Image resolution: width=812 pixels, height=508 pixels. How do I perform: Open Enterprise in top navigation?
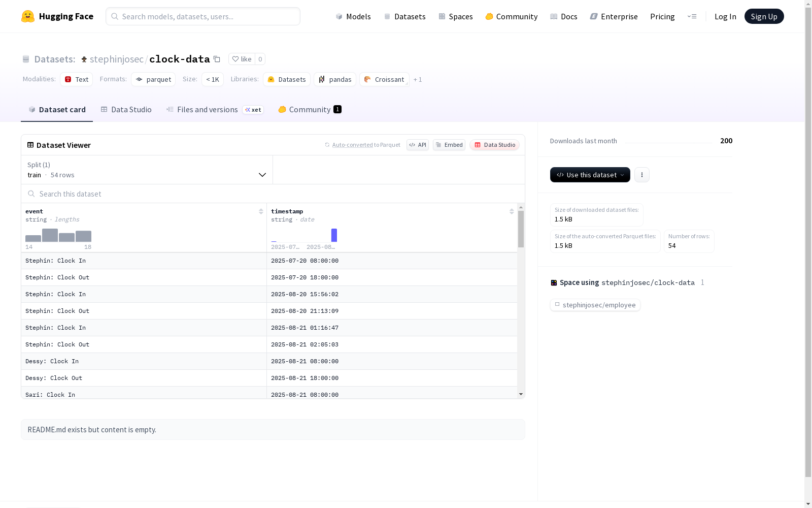coord(614,16)
